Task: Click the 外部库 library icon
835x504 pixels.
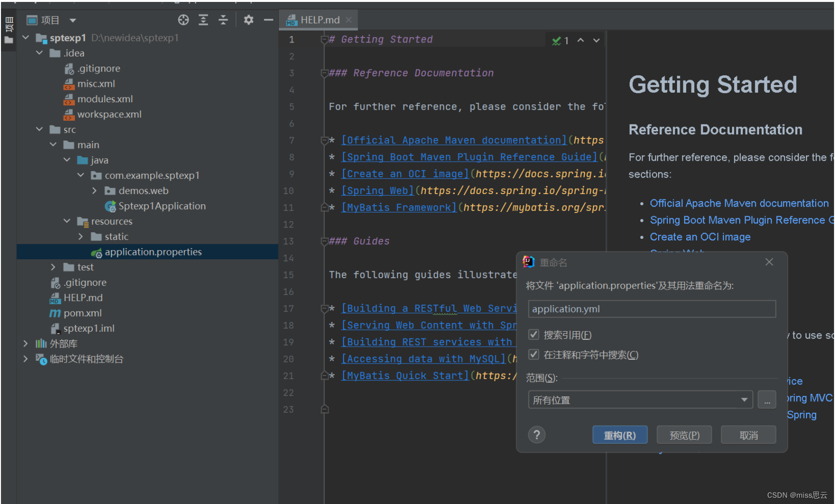Action: (41, 344)
